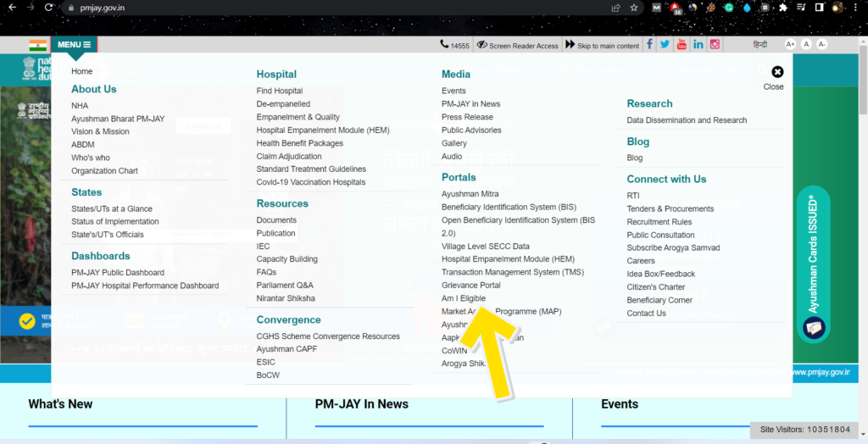Open Chrome's three-dot options menu

point(857,8)
